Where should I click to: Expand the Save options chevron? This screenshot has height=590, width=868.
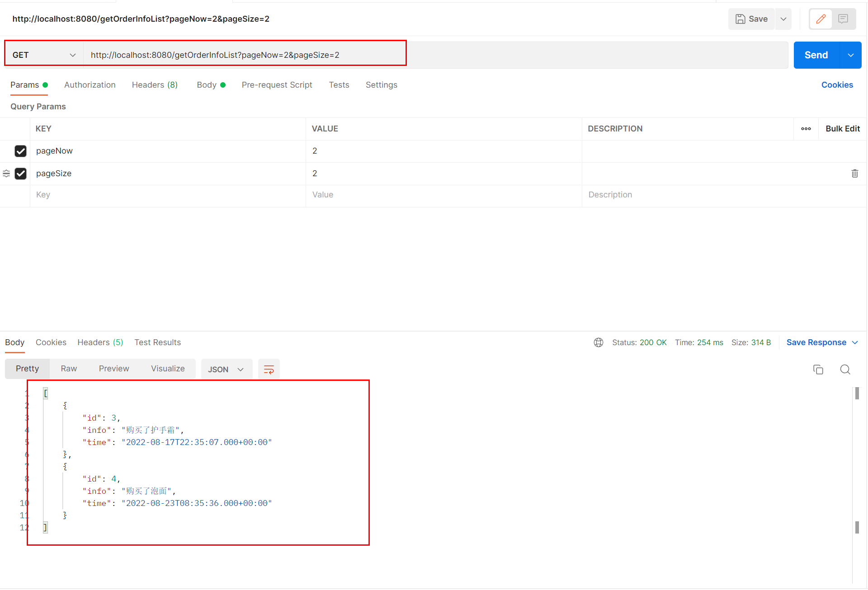pos(783,19)
